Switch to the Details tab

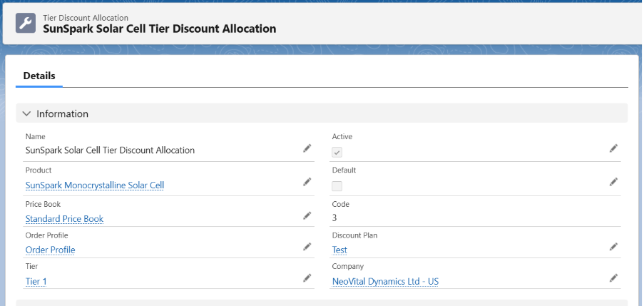39,76
